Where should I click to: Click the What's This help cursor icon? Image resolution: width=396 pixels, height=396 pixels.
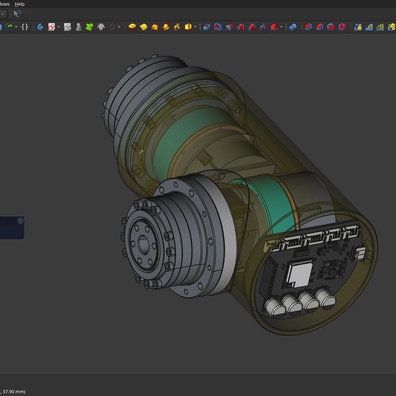pyautogui.click(x=17, y=14)
